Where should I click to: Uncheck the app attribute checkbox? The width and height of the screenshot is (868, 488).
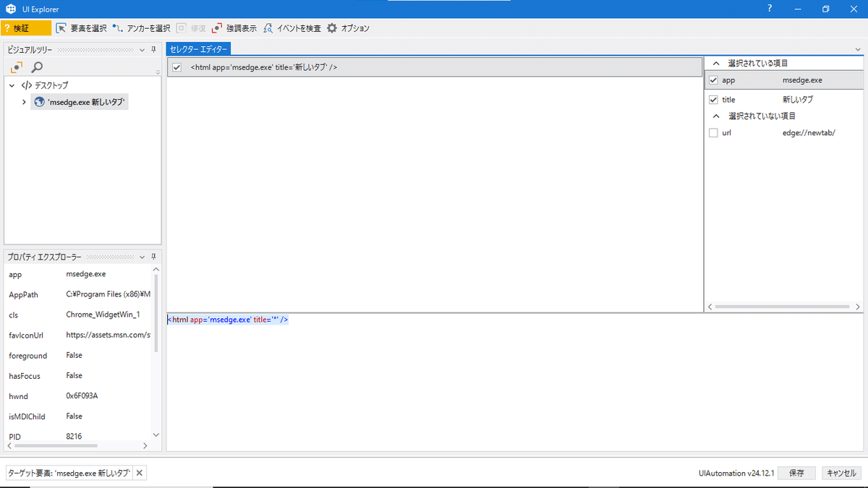[713, 80]
